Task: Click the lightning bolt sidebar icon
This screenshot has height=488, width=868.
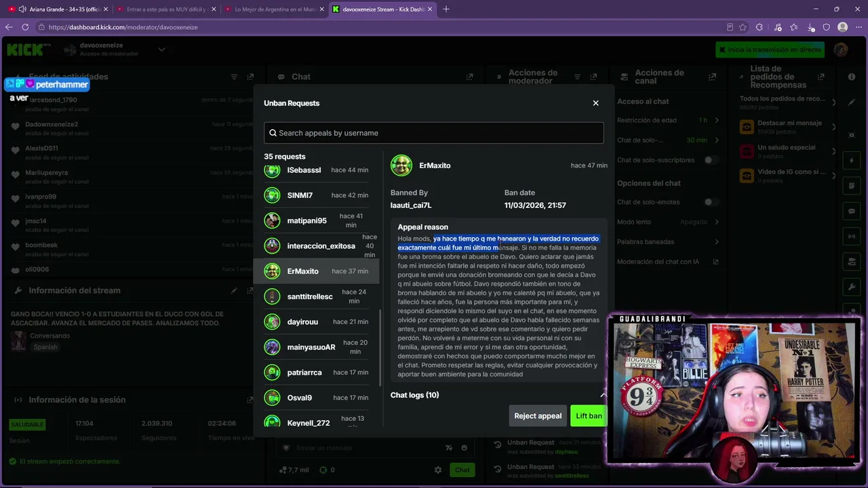Action: pos(852,161)
